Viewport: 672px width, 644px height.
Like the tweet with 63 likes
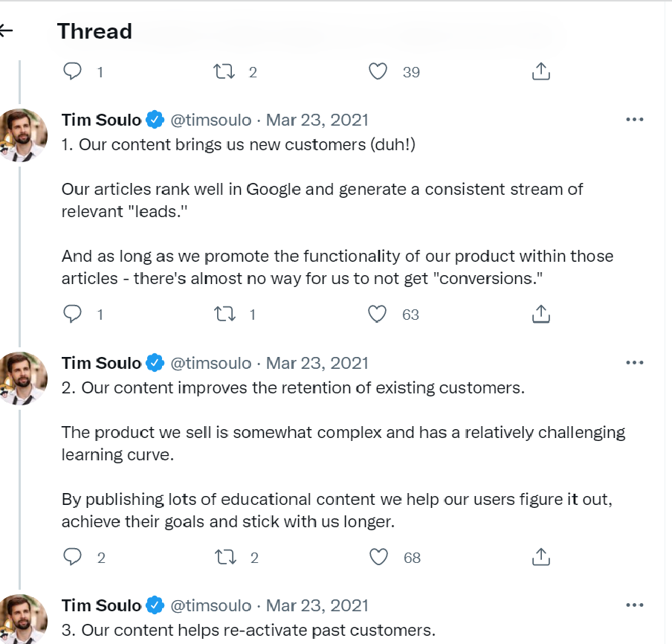(x=378, y=315)
